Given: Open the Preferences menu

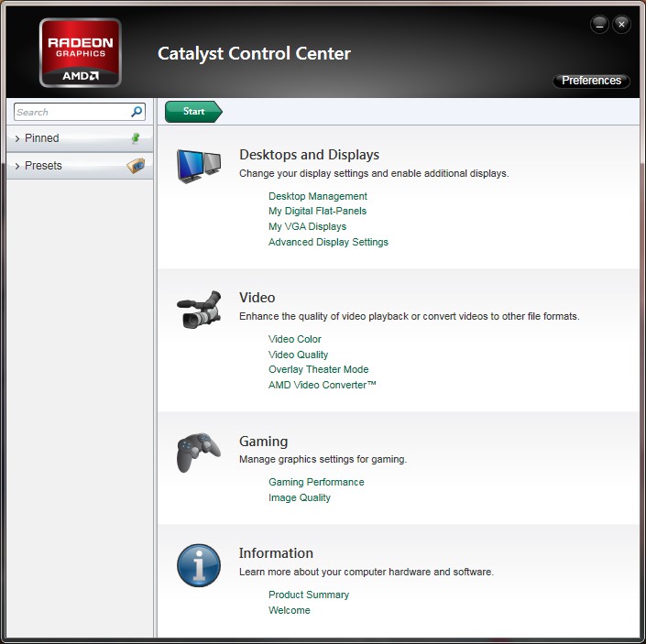Looking at the screenshot, I should (x=591, y=81).
